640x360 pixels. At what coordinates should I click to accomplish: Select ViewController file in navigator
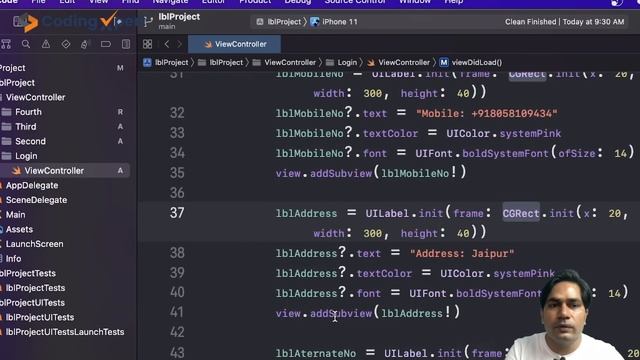[x=65, y=171]
